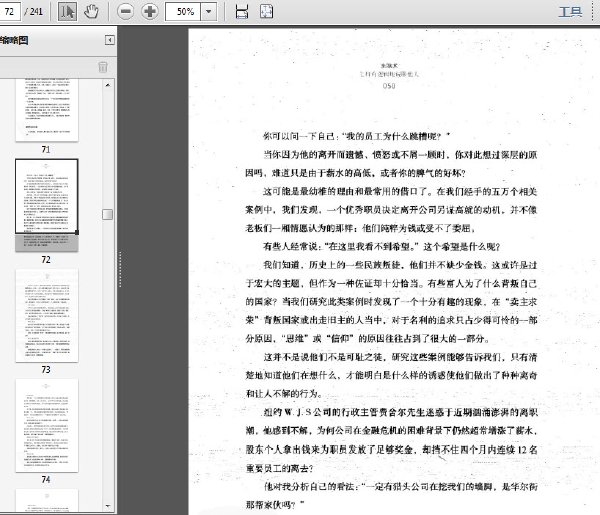The width and height of the screenshot is (600, 515).
Task: Choose the fit width scrolling icon
Action: 242,11
